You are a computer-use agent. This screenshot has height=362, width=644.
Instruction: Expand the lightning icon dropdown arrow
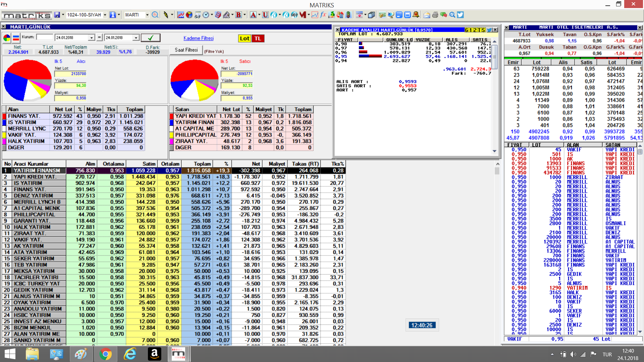pyautogui.click(x=172, y=15)
